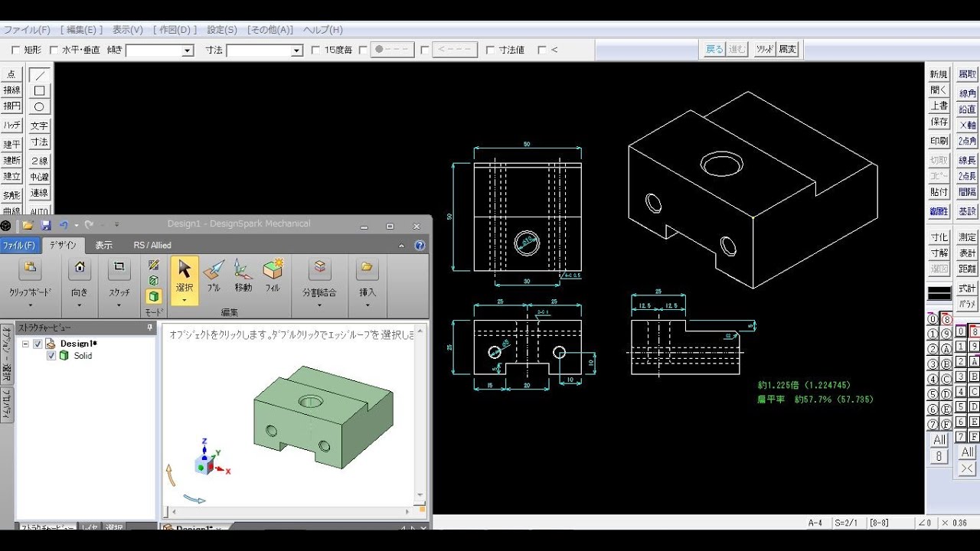Expand the 分割結合 group dropdown

319,305
